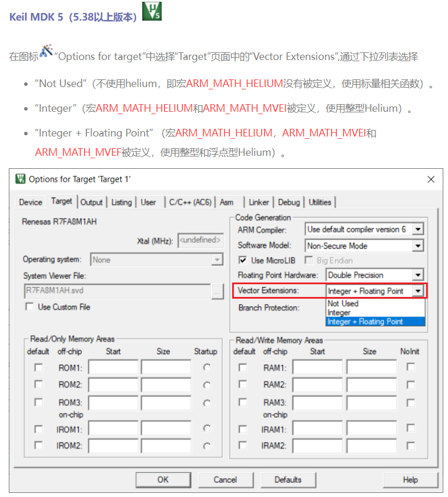
Task: Select ROM3 Startup radio button
Action: [207, 403]
